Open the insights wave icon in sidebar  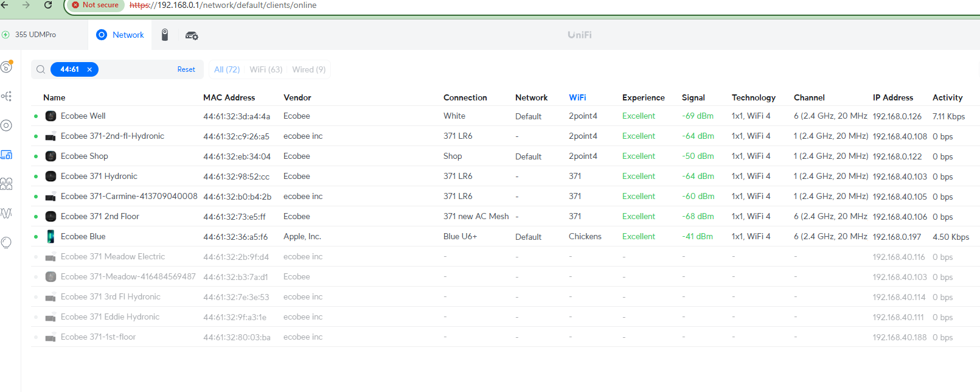pyautogui.click(x=6, y=213)
